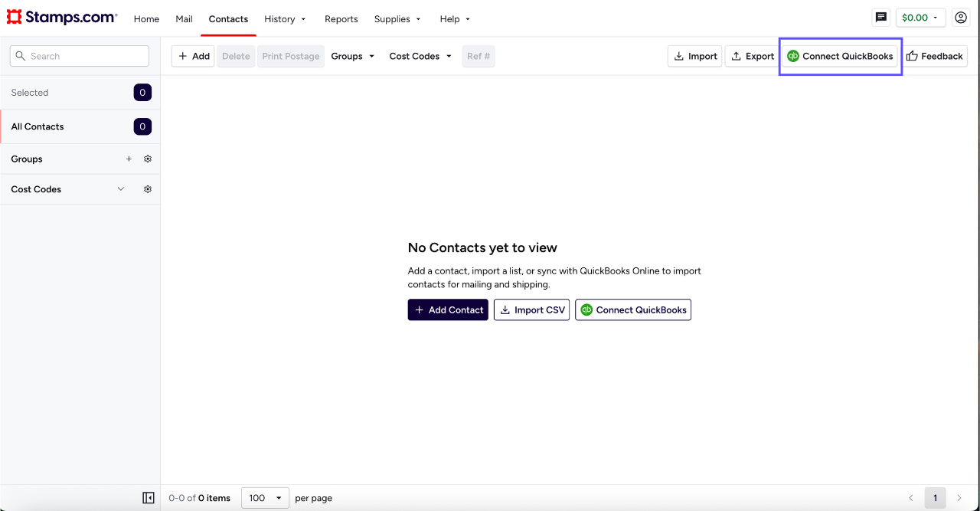Click Connect QuickBooks below the empty message
The width and height of the screenshot is (980, 511).
click(633, 310)
